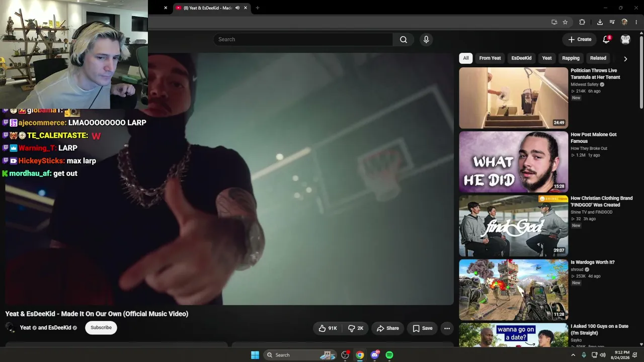This screenshot has width=644, height=362.
Task: Click the title Politician Throws Live Tarantula
Action: coord(595,74)
